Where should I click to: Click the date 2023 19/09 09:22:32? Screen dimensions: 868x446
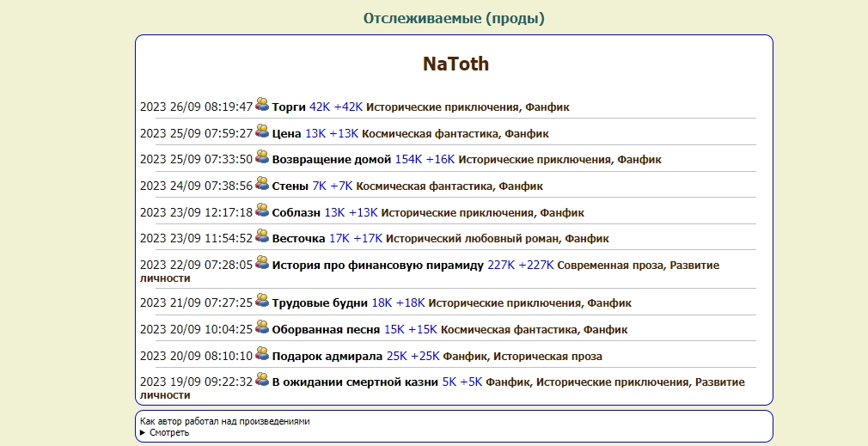196,382
